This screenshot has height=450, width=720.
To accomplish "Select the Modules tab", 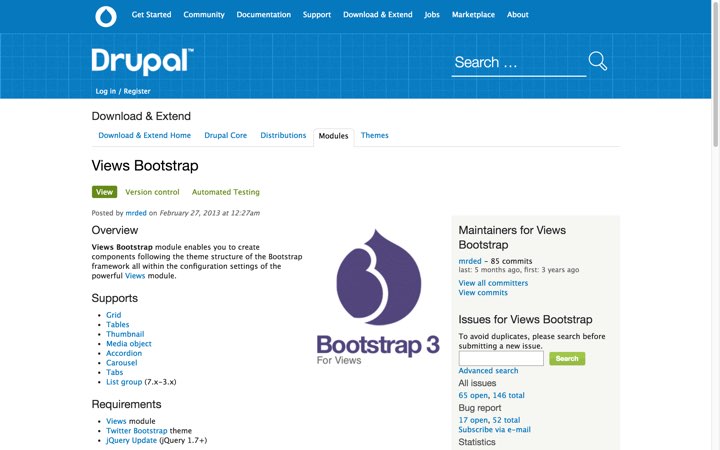I will [x=333, y=136].
